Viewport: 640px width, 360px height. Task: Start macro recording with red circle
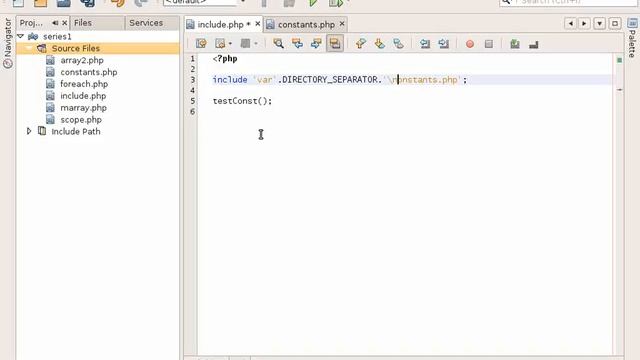click(470, 44)
